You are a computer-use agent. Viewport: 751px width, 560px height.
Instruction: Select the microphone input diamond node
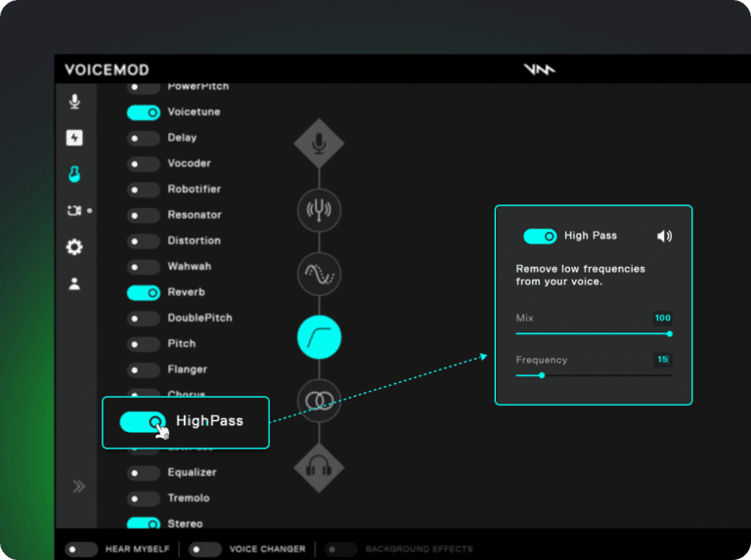(319, 144)
